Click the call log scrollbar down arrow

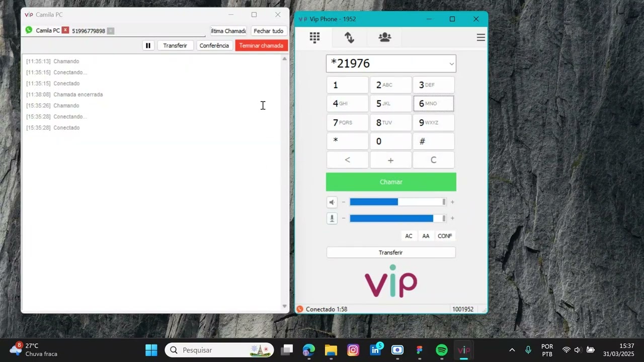pos(284,306)
